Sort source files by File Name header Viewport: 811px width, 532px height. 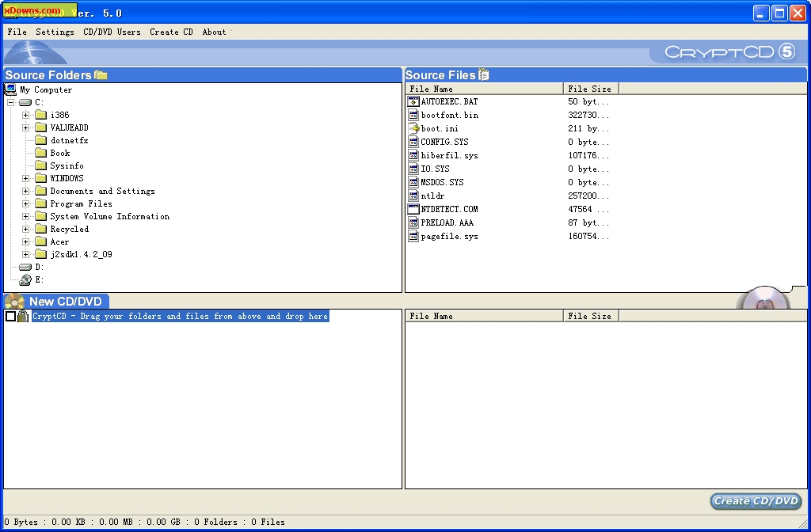(484, 89)
